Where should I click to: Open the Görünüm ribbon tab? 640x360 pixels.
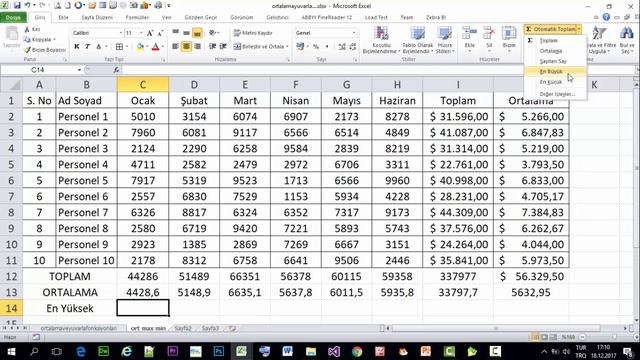coord(242,18)
